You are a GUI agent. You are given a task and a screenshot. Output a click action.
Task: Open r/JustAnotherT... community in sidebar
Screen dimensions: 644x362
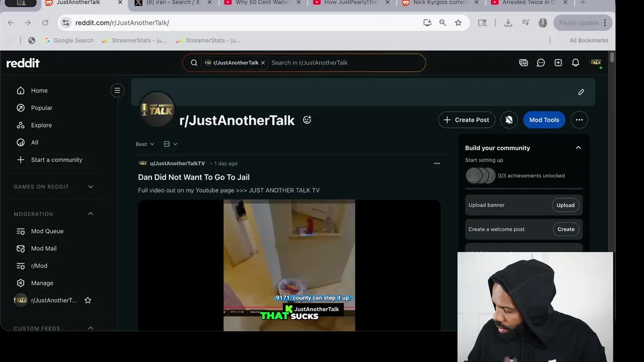[54, 300]
